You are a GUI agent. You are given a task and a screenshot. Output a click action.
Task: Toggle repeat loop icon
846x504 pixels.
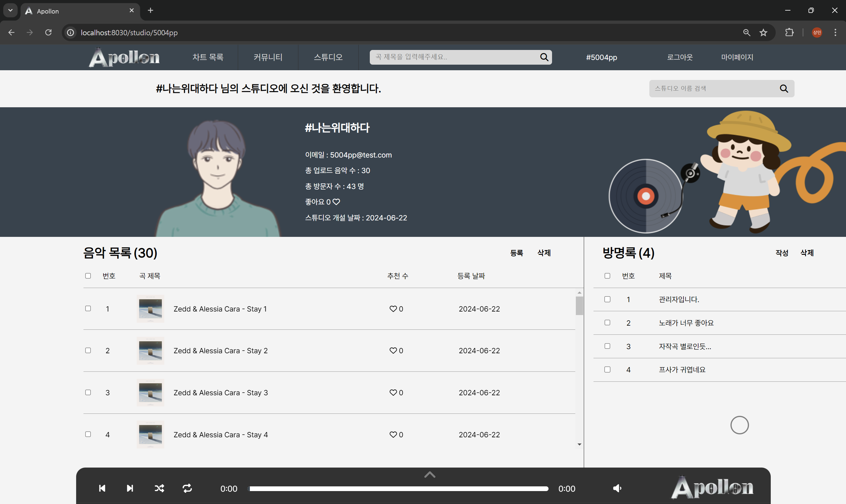point(187,488)
